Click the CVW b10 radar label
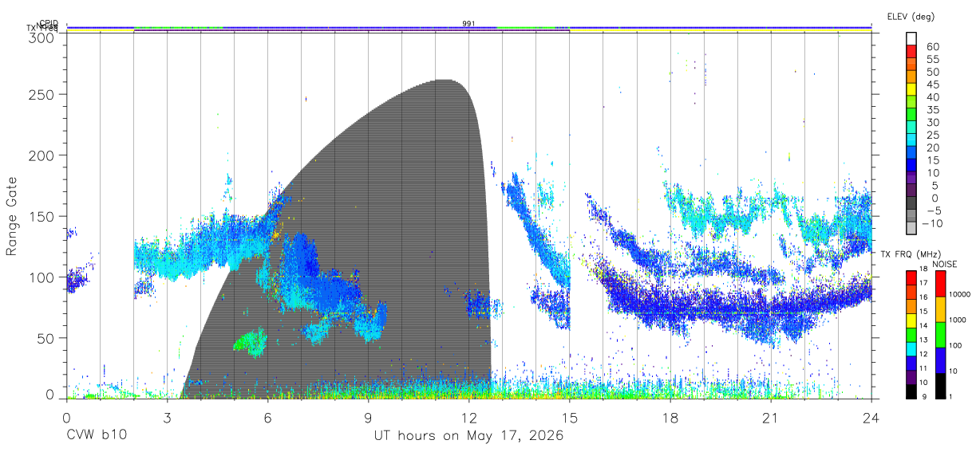The height and width of the screenshot is (452, 980). coord(96,436)
